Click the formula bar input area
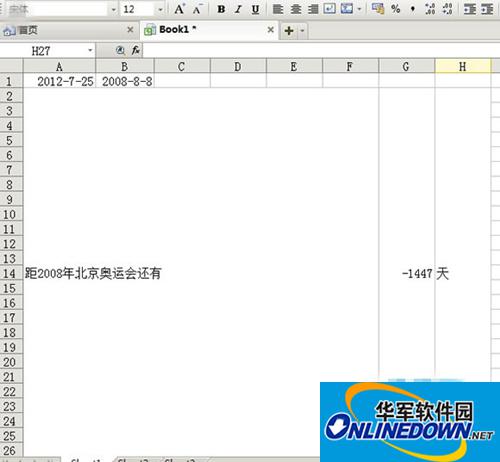 click(x=321, y=51)
